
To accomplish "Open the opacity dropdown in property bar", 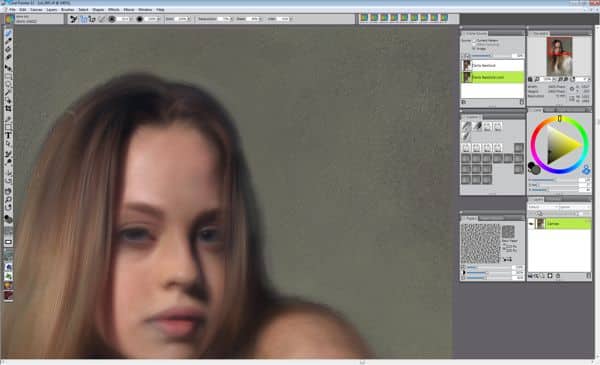I will pyautogui.click(x=158, y=19).
